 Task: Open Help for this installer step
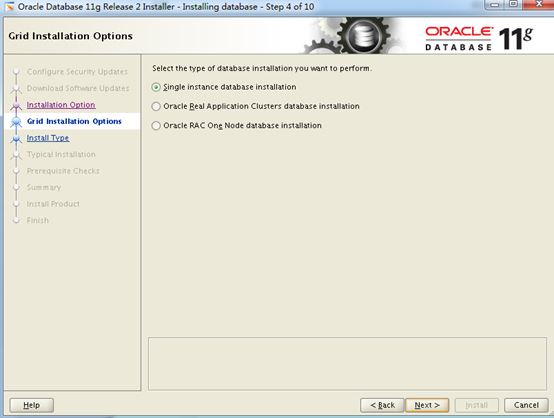point(32,405)
